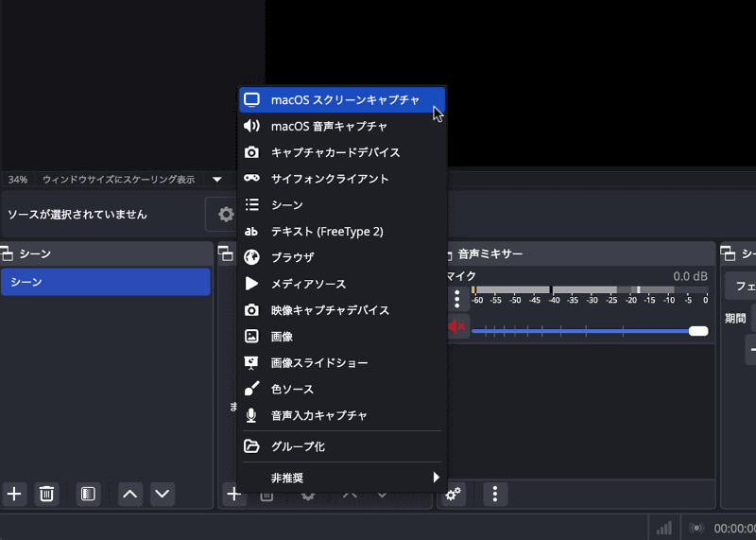Click streaming status broadcast icon
Screen dimensions: 756x540
coord(696,528)
